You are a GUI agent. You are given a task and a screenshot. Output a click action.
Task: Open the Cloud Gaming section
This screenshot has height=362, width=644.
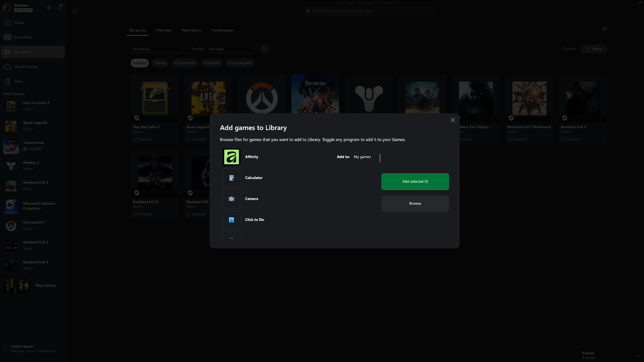25,66
